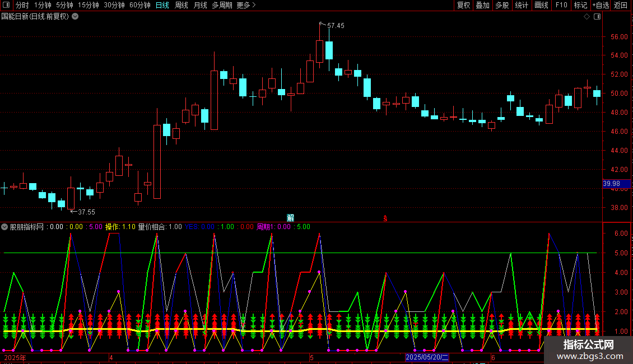This screenshot has height=364, width=633.
Task: Expand the 更多 period options
Action: coord(246,6)
